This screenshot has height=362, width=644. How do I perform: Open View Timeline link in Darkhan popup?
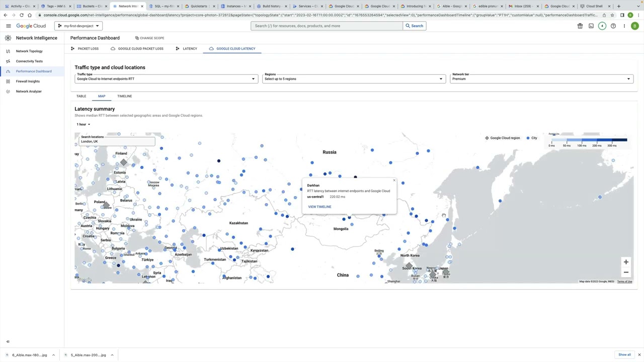coord(319,207)
